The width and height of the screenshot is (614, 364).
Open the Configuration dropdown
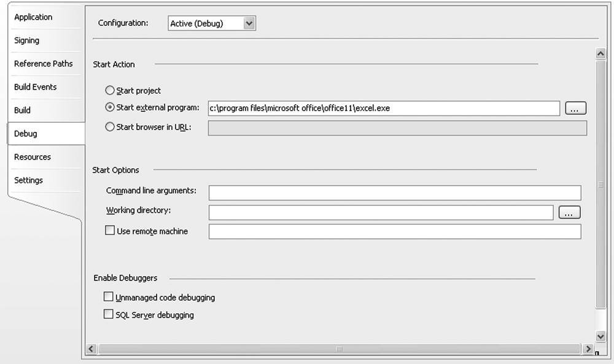tap(211, 23)
